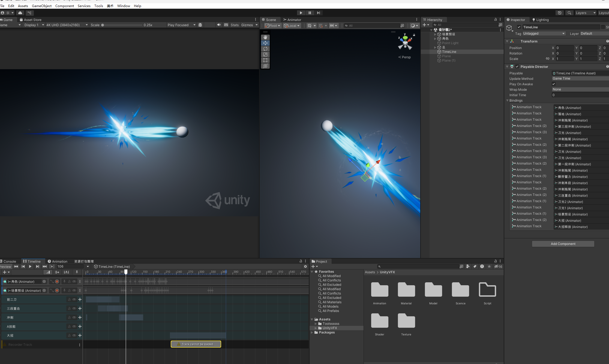Open the GameObject menu
This screenshot has width=609, height=364.
41,6
